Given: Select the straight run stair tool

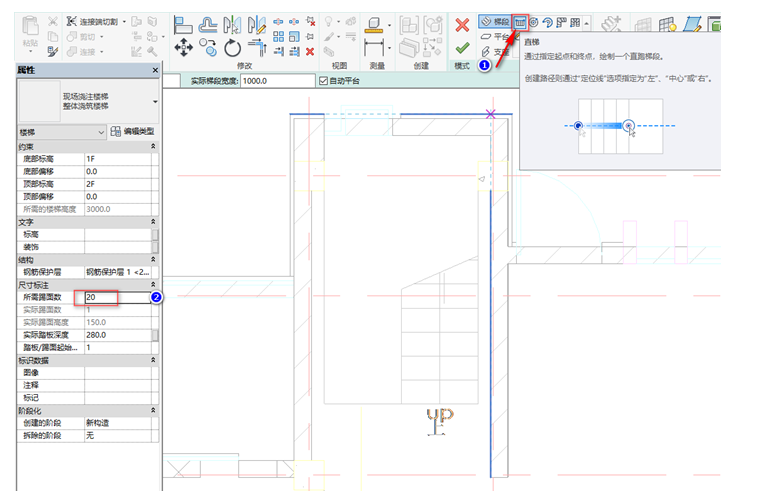Looking at the screenshot, I should [520, 21].
